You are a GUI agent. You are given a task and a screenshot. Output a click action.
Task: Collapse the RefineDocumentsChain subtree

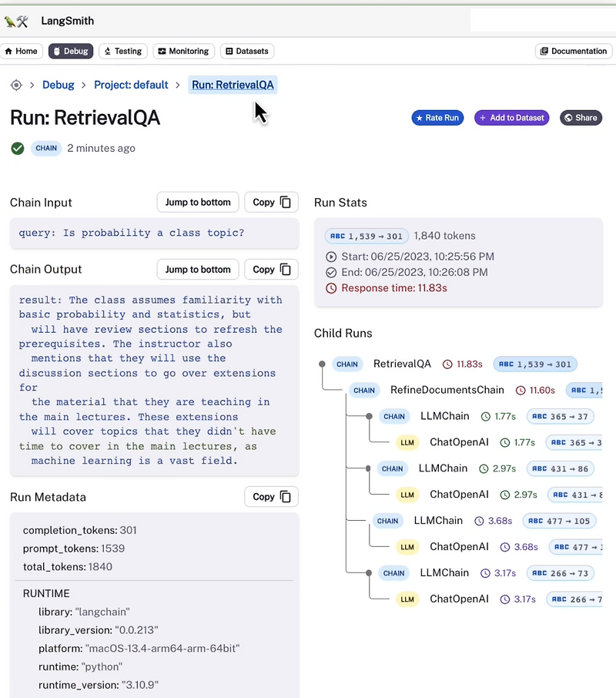click(346, 390)
